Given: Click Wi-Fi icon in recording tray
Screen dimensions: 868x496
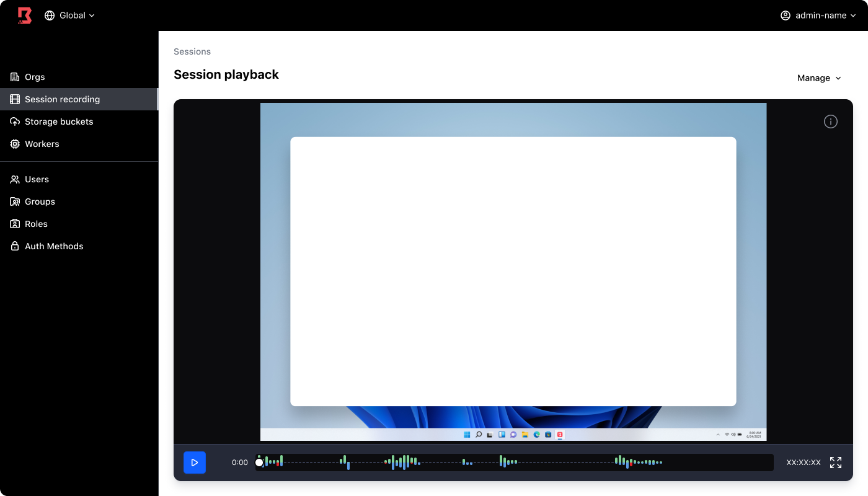Looking at the screenshot, I should click(x=727, y=435).
